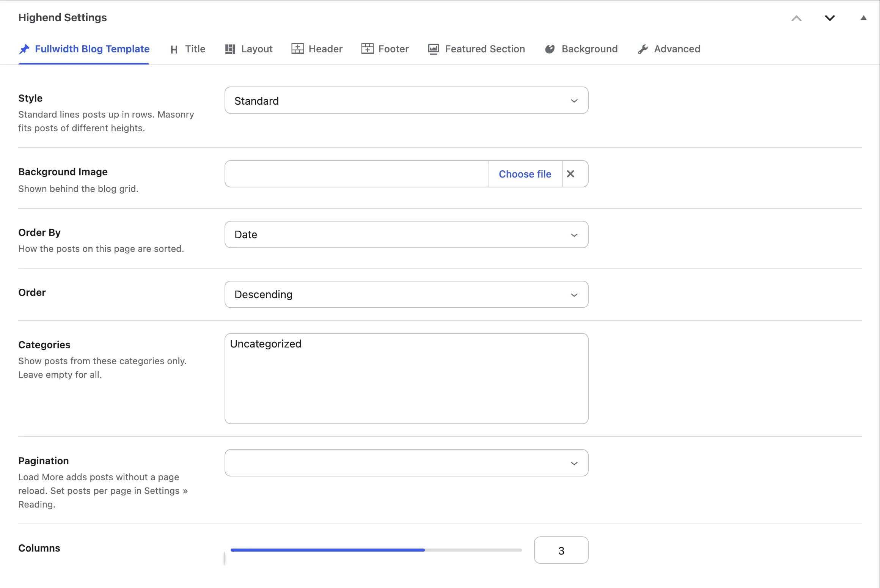Open the Style dropdown showing Standard

point(406,101)
